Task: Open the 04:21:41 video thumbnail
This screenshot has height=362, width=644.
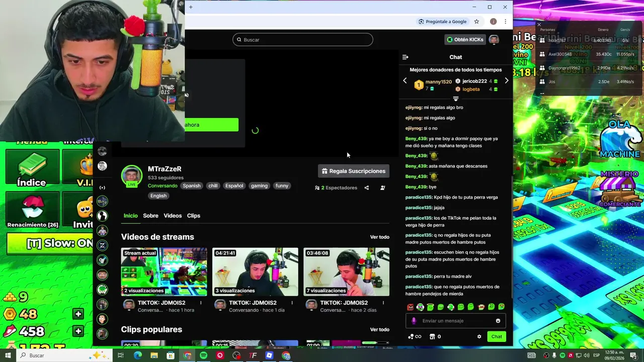Action: pyautogui.click(x=255, y=271)
